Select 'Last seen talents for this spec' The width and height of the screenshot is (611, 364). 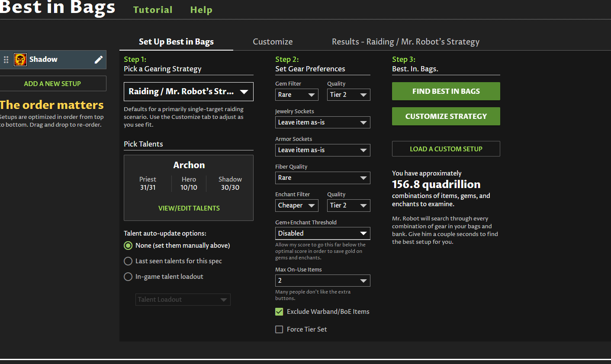128,261
